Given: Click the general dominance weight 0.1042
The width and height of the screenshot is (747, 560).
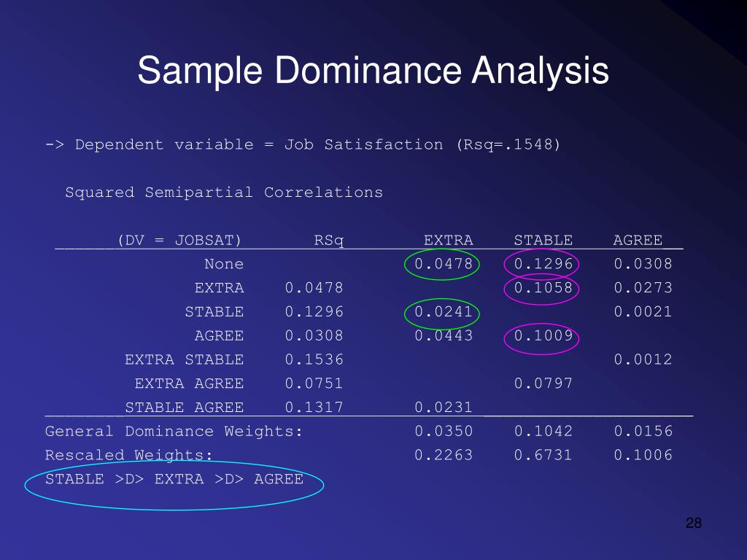Looking at the screenshot, I should [543, 431].
